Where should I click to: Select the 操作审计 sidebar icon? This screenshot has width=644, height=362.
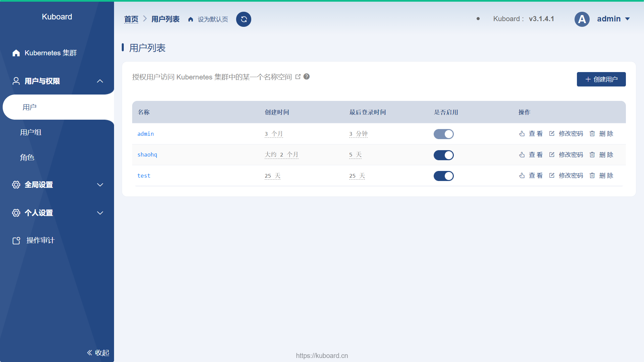pos(16,240)
